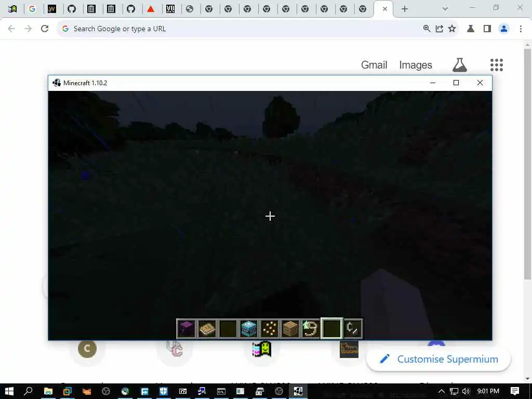The height and width of the screenshot is (399, 532).
Task: Open the Google apps grid
Action: (496, 65)
